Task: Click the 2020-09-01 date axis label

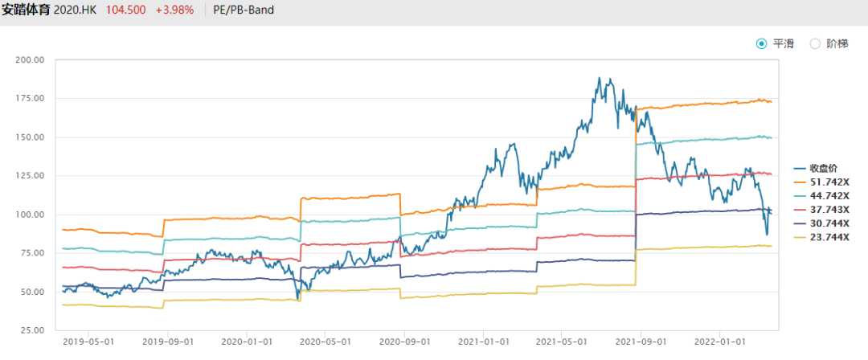Action: point(404,342)
